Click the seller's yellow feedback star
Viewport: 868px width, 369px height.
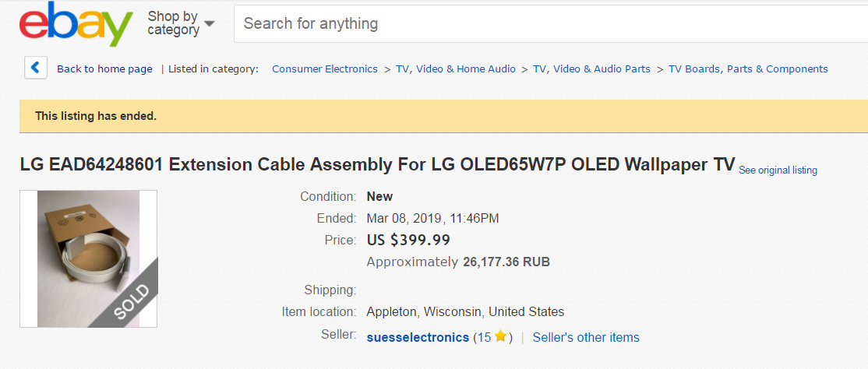pyautogui.click(x=500, y=336)
